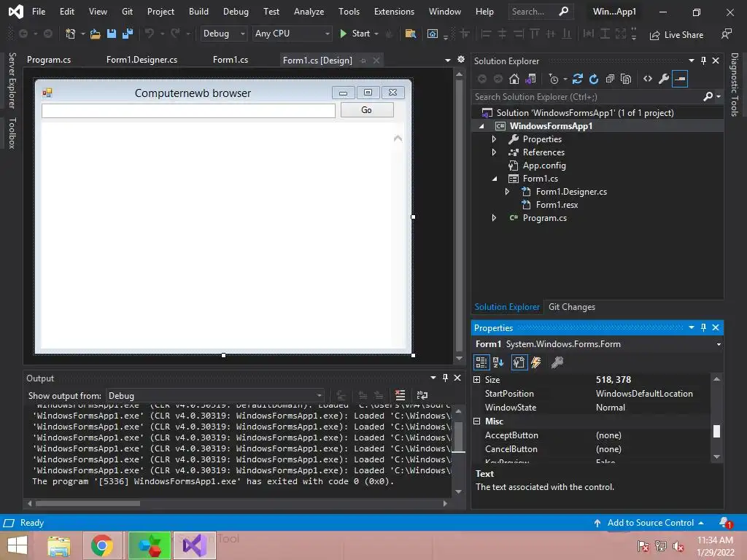Open Chrome from the taskbar

pyautogui.click(x=102, y=545)
